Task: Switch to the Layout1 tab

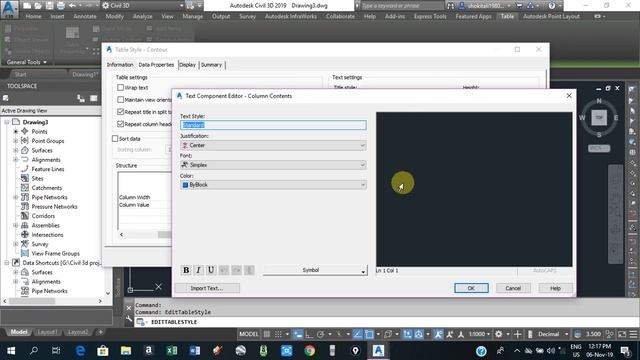Action: [47, 332]
